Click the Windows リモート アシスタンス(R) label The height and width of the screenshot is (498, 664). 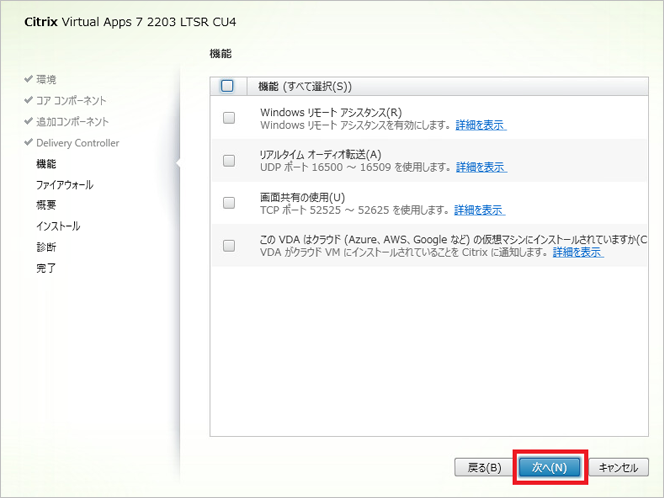click(331, 113)
